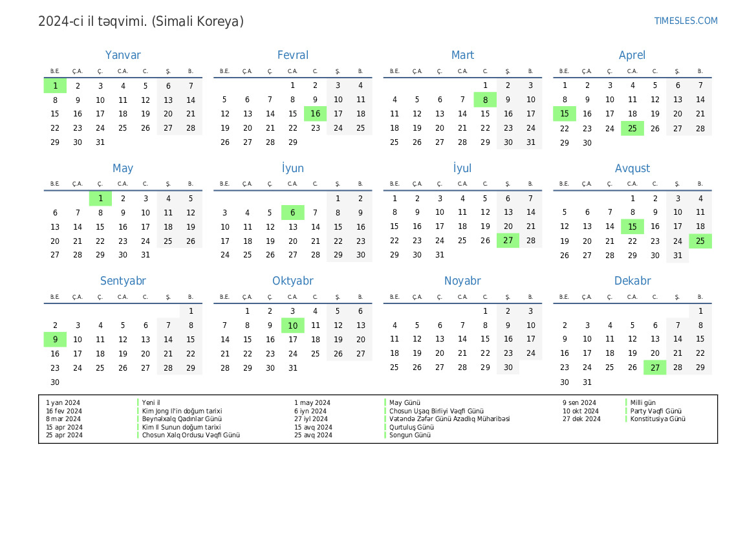Viewport: 756px width, 535px height.
Task: Click 'Chosun Xalq Ordusu Vəqfi Günü' entry
Action: click(x=191, y=435)
